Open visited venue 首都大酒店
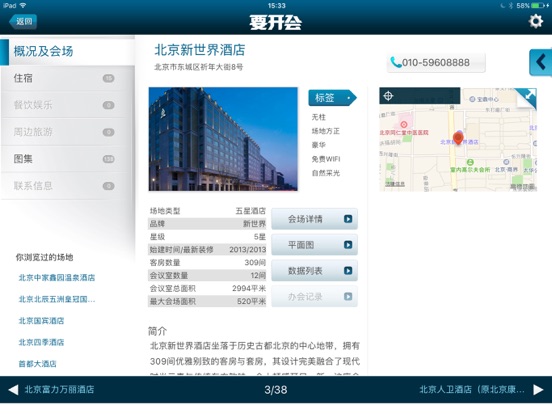552x414 pixels. coord(37,364)
